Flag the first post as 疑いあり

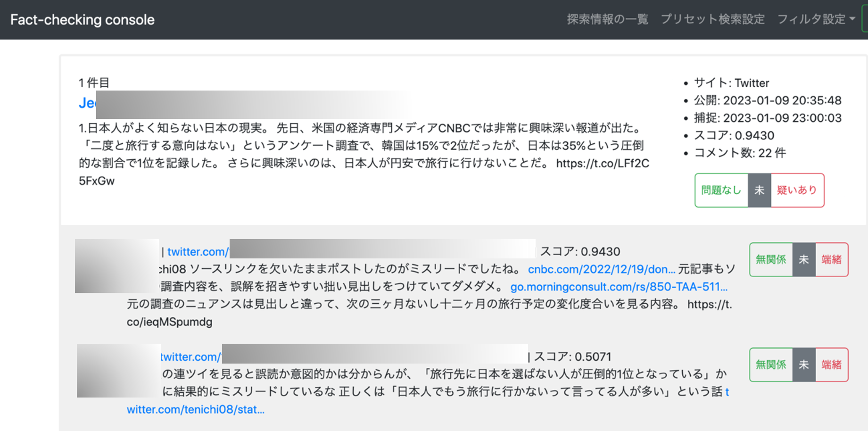pos(797,190)
